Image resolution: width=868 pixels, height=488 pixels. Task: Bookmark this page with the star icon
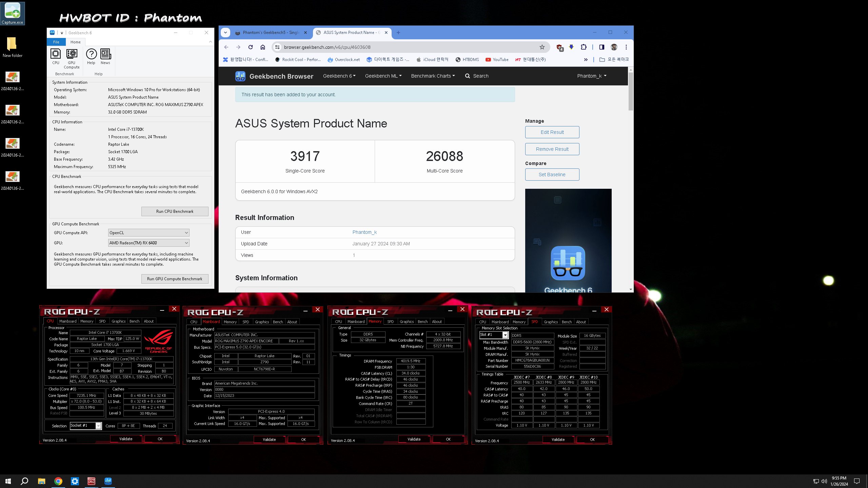[542, 47]
